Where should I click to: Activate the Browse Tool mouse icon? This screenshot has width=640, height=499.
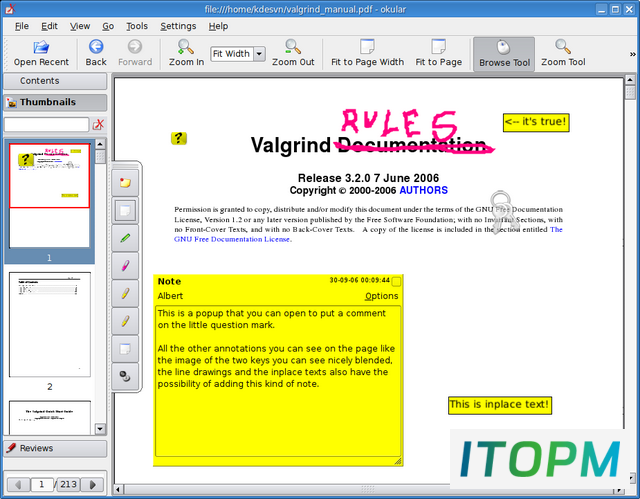pos(504,47)
